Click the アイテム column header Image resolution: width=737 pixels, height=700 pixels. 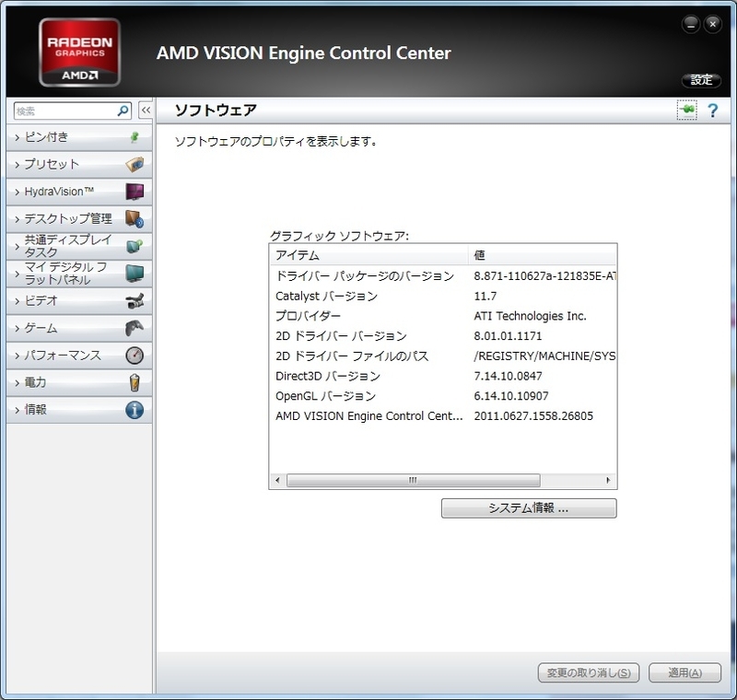(369, 255)
